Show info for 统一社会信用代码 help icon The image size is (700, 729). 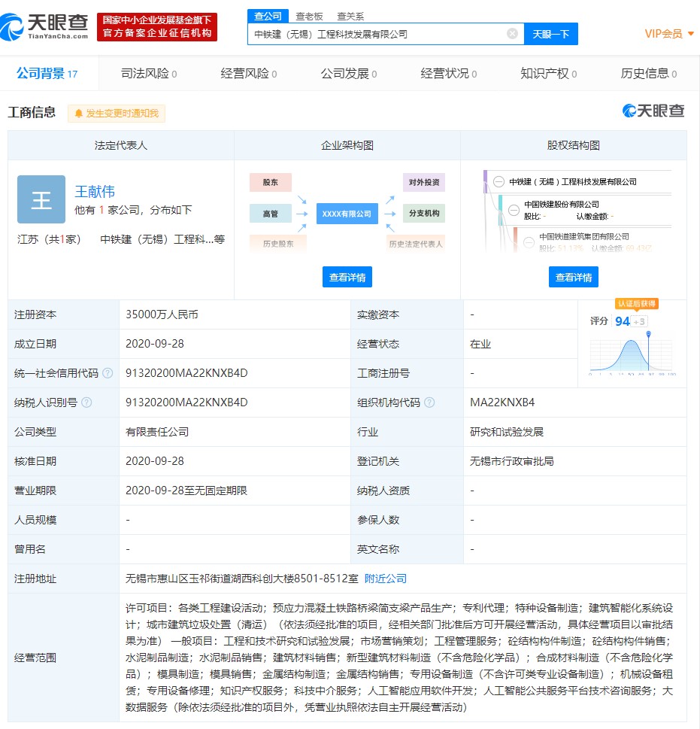point(108,373)
